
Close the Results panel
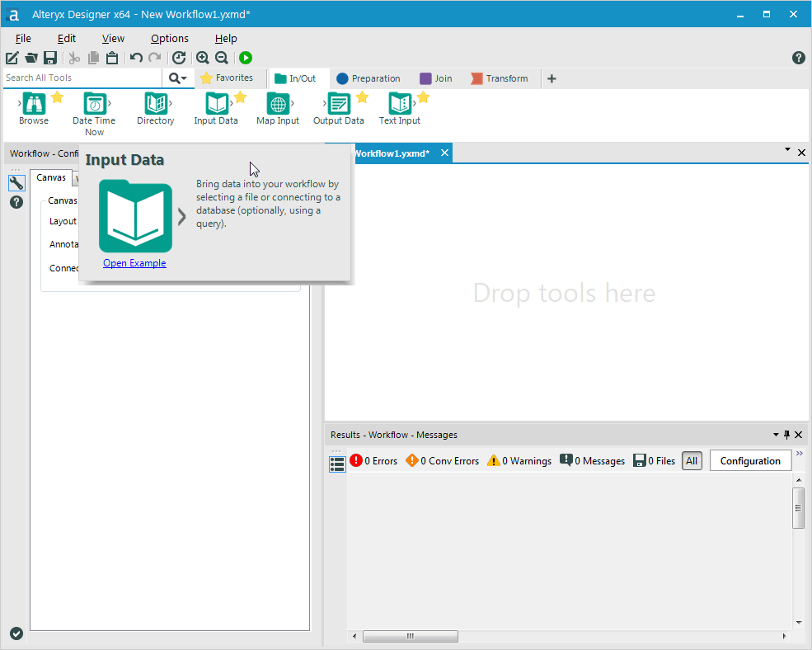pyautogui.click(x=799, y=435)
